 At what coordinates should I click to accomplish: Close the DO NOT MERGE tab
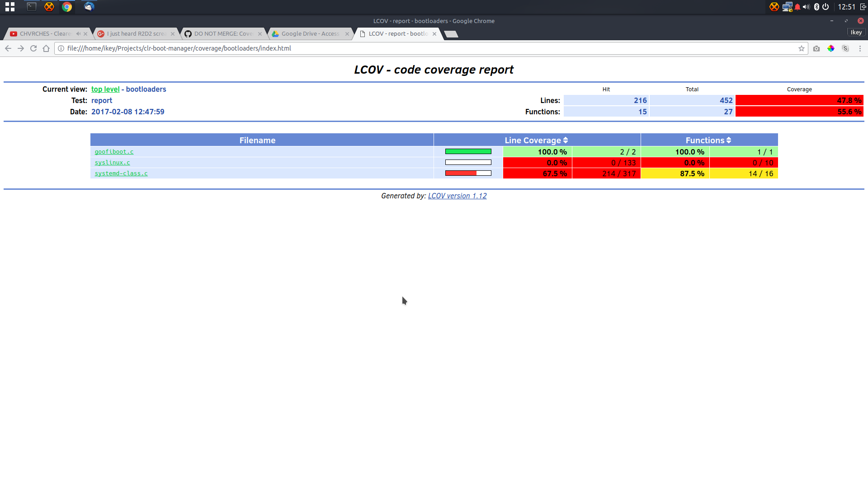point(260,34)
